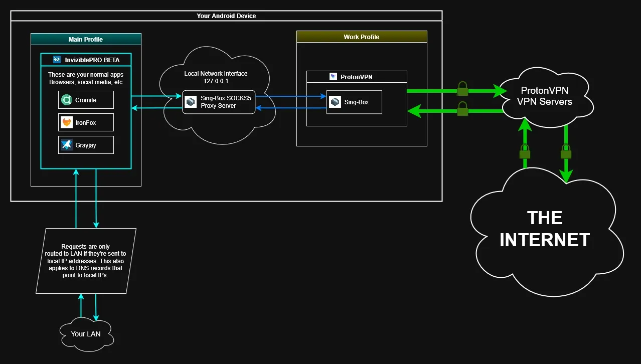Viewport: 641px width, 364px height.
Task: Click the IronFox fox icon
Action: (x=67, y=122)
